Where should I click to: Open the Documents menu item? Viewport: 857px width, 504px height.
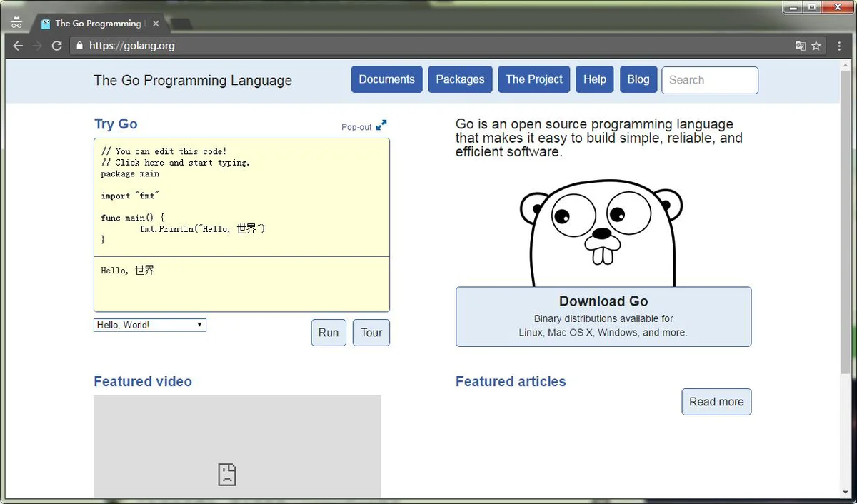coord(387,79)
